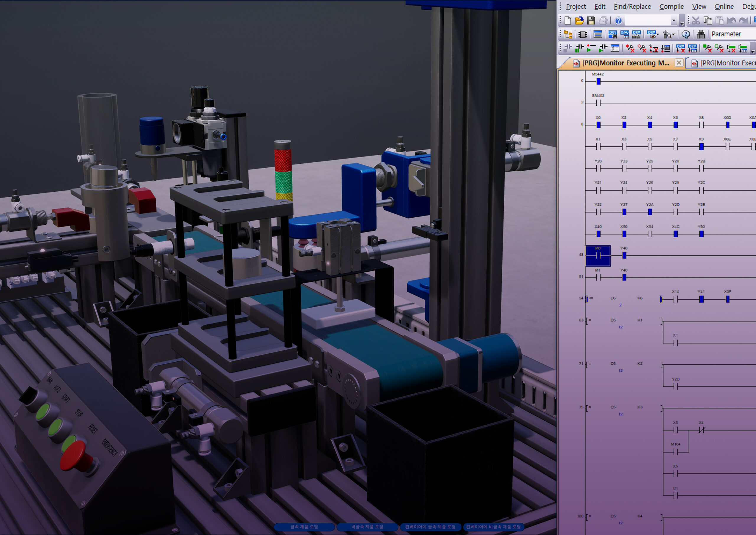Screen dimensions: 756x535
Task: Click the blue help question mark icon
Action: pos(618,20)
